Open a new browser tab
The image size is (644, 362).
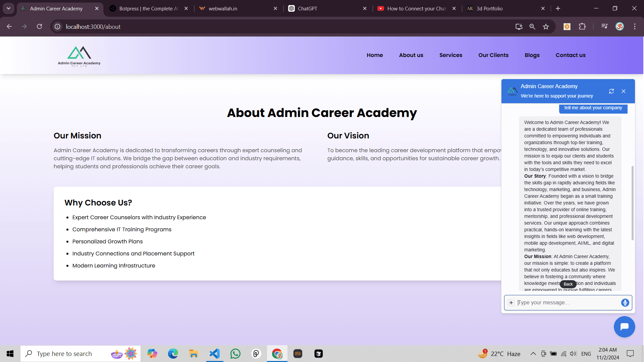pos(558,8)
